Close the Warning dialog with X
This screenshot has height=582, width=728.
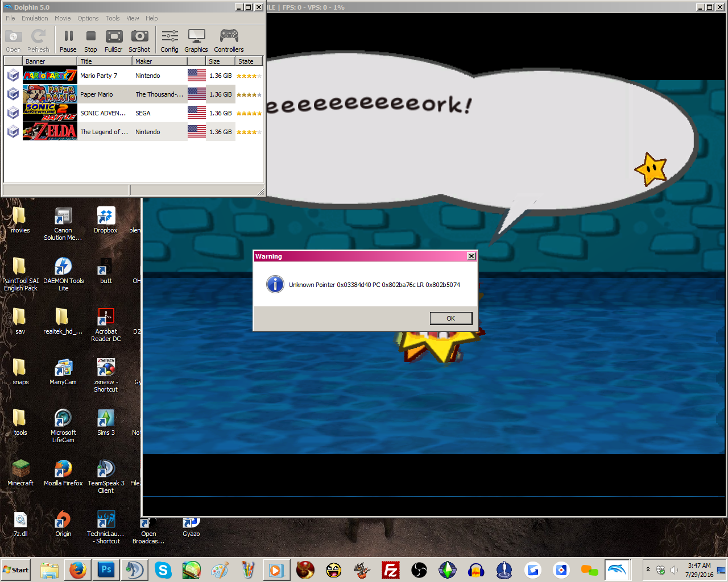coord(471,256)
